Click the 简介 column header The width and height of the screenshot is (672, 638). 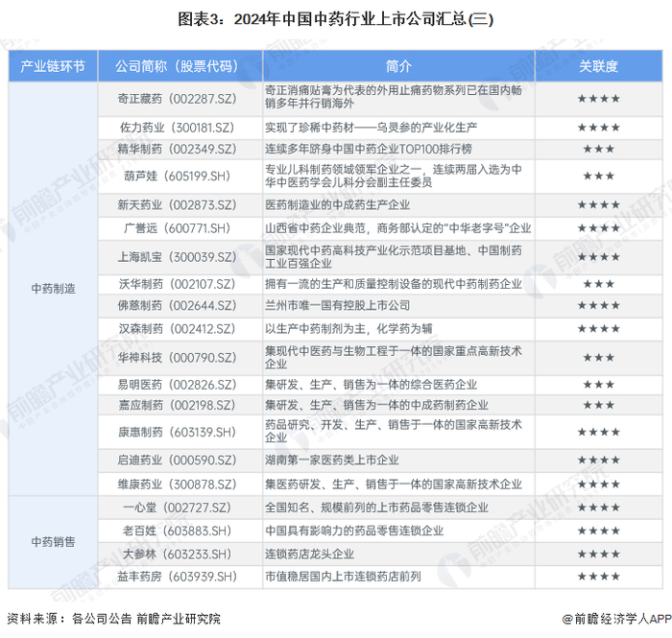point(398,66)
